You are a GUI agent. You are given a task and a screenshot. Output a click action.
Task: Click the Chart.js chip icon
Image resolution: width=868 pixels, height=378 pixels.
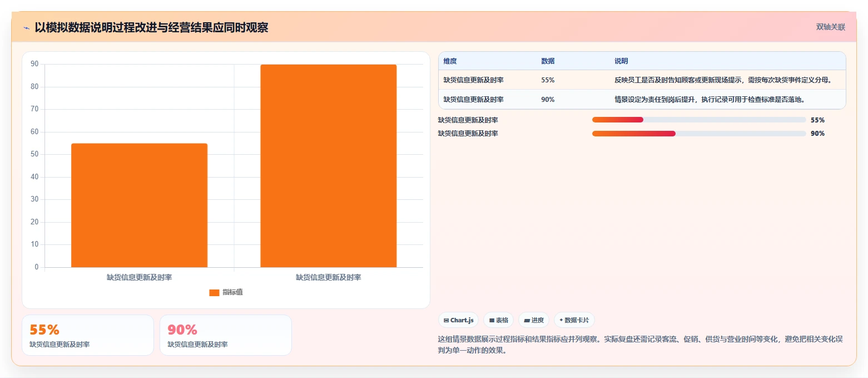pos(447,320)
